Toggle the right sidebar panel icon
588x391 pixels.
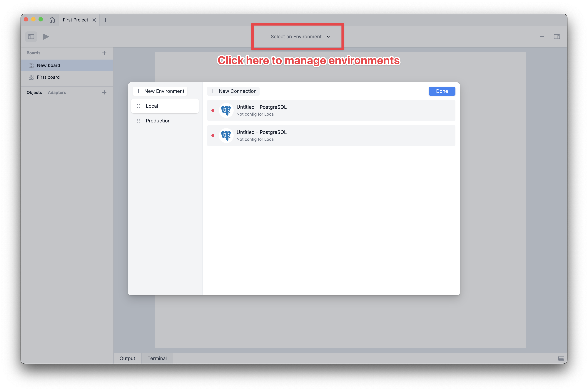(557, 37)
